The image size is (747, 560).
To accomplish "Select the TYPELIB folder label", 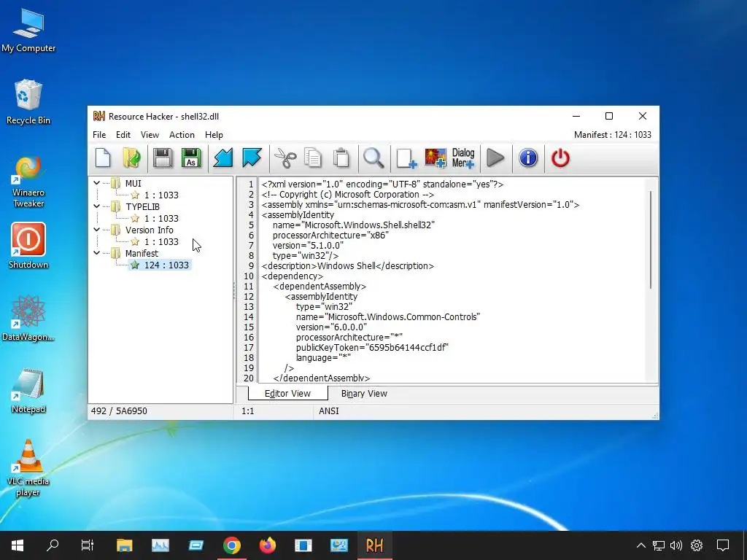I will point(142,206).
